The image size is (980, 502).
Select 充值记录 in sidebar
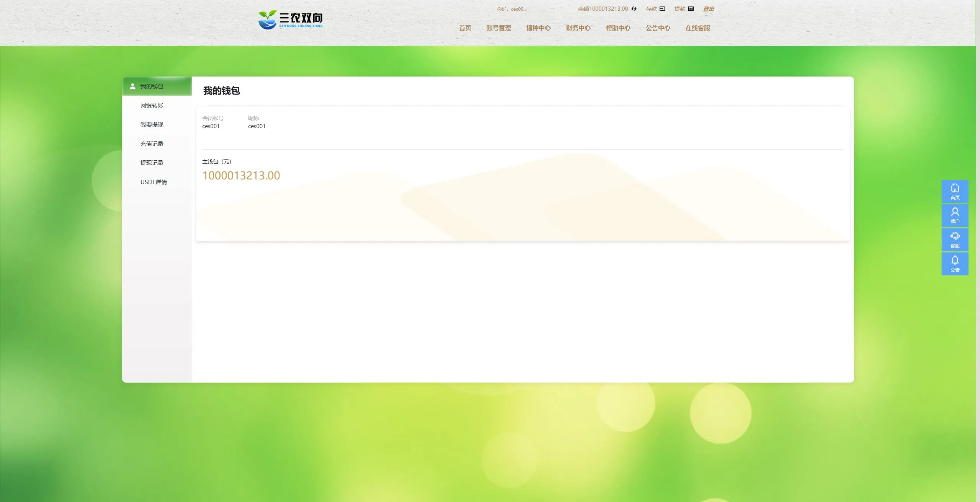coord(157,143)
